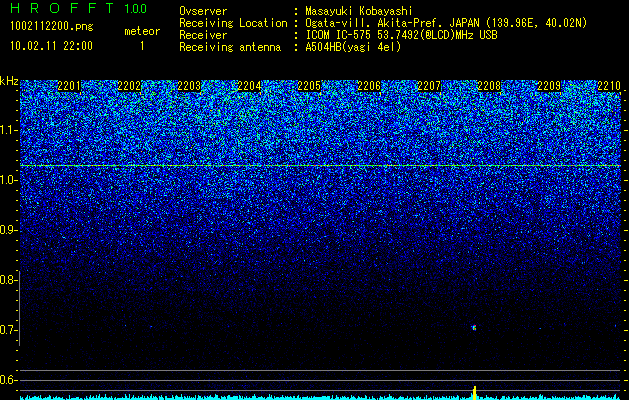Screen dimensions: 629x400
Task: Click the kHz axis unit label
Action: (x=9, y=81)
